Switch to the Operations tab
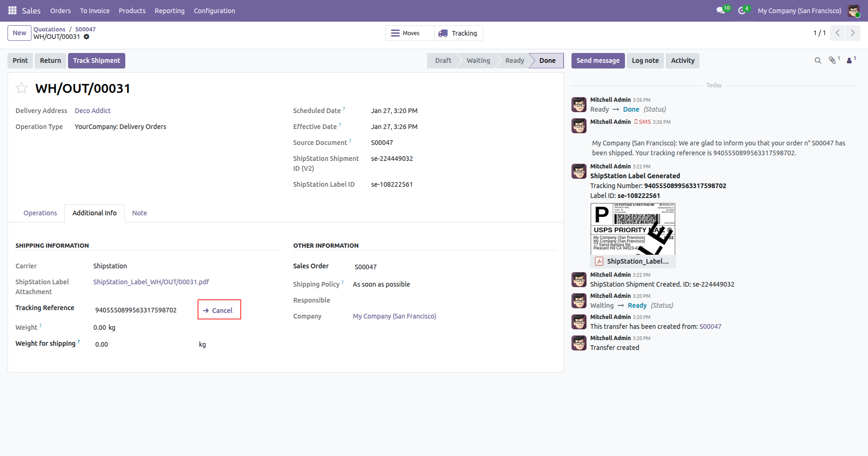Screen dimensions: 868x456 click(40, 213)
